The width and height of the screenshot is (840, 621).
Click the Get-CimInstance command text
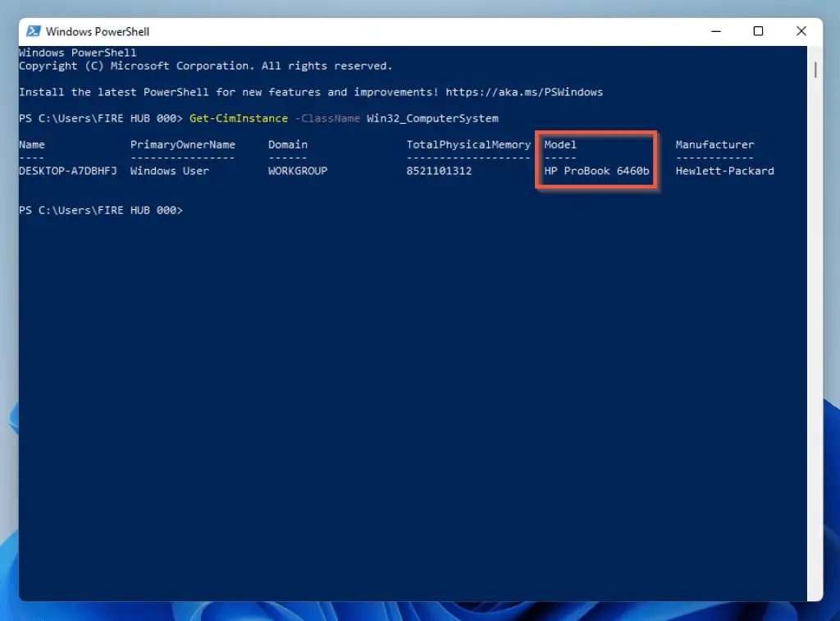pyautogui.click(x=237, y=118)
